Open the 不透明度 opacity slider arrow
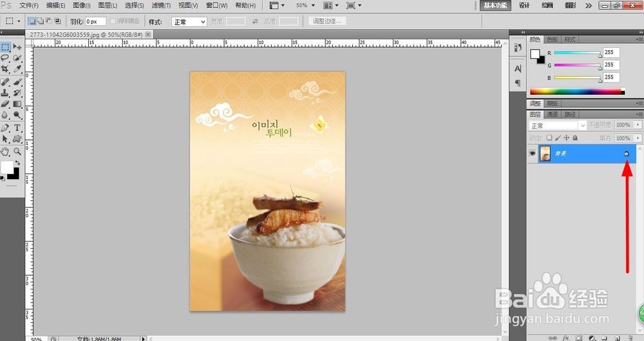 (x=638, y=124)
